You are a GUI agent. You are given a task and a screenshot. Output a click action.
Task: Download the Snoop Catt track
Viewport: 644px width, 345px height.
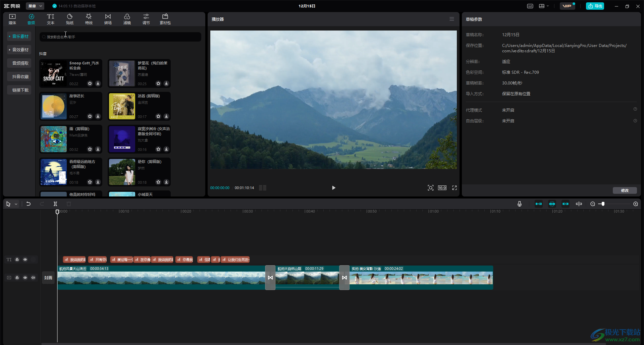point(98,83)
